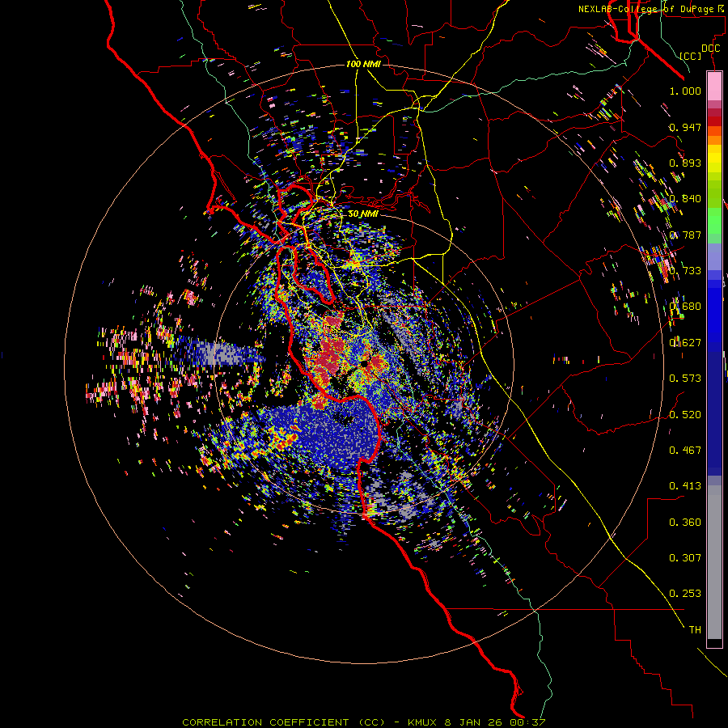Click the 100 NMI range ring label

[x=363, y=64]
